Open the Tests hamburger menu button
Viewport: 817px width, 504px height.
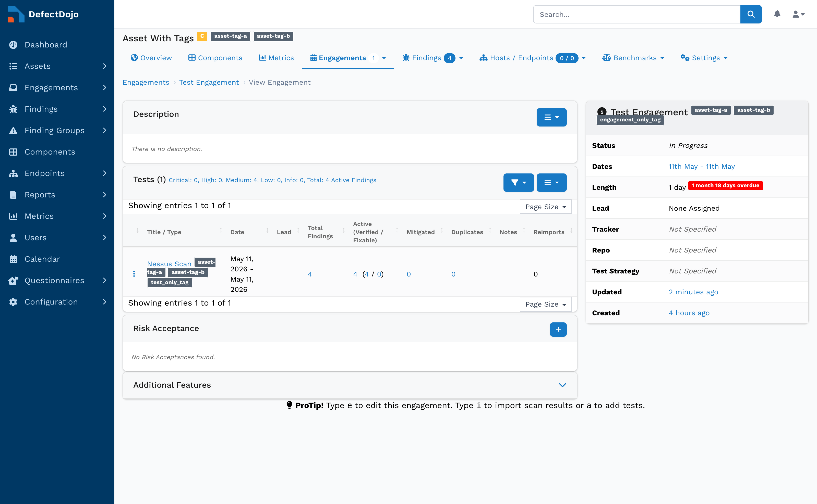point(551,183)
